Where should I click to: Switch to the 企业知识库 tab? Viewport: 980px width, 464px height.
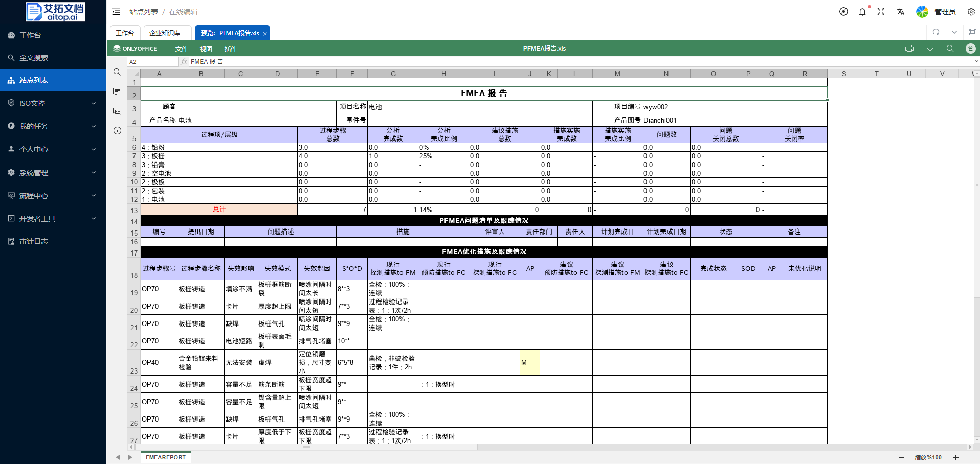pos(165,33)
